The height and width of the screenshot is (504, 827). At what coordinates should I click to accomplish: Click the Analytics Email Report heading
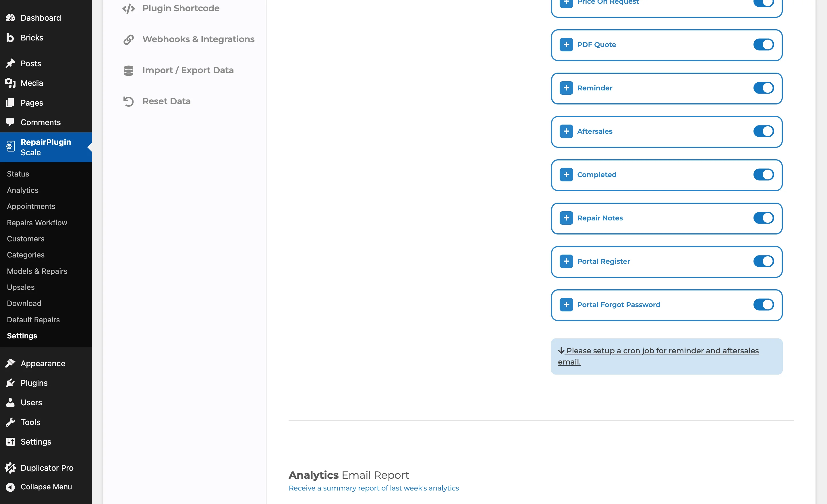point(349,475)
